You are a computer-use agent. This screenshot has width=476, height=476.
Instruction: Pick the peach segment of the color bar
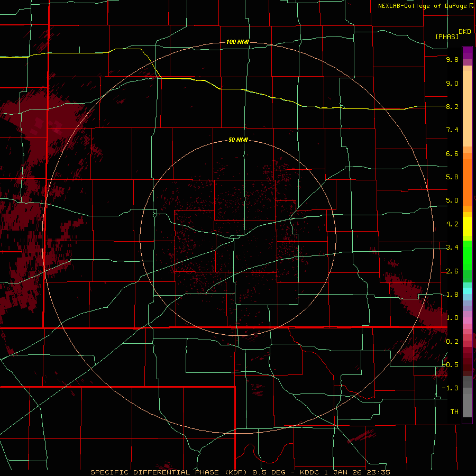click(467, 108)
